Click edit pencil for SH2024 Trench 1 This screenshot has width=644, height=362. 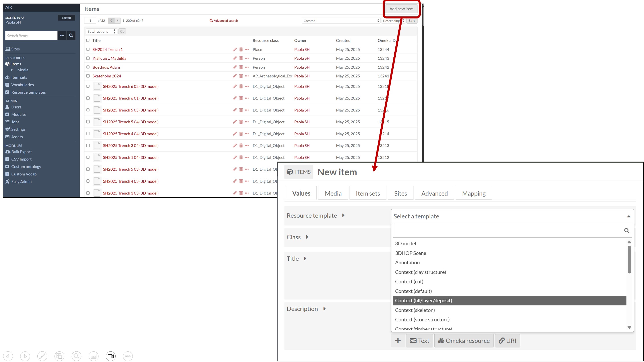[x=235, y=50]
